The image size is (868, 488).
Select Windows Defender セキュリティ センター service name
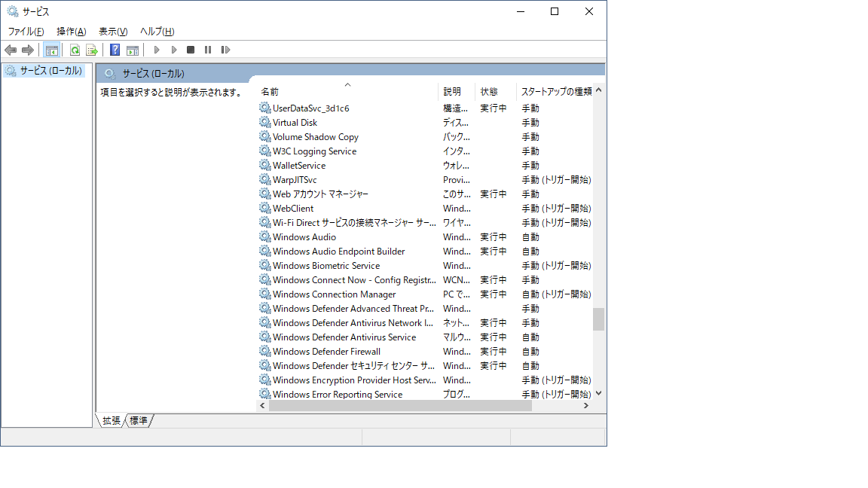(x=353, y=366)
